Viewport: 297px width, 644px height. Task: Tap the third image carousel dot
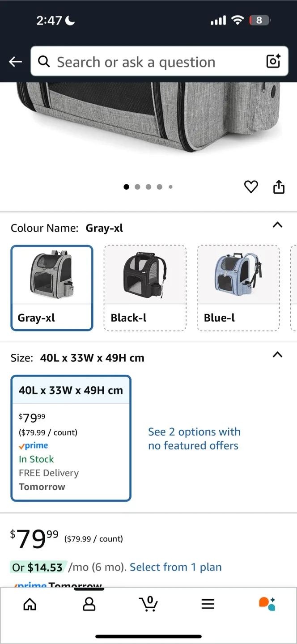[148, 187]
